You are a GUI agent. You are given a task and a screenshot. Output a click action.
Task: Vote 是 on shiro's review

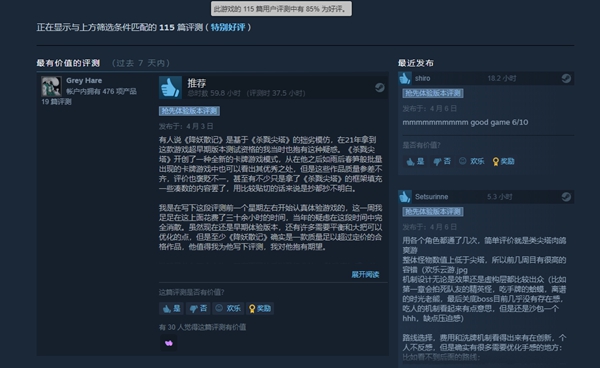click(x=415, y=161)
